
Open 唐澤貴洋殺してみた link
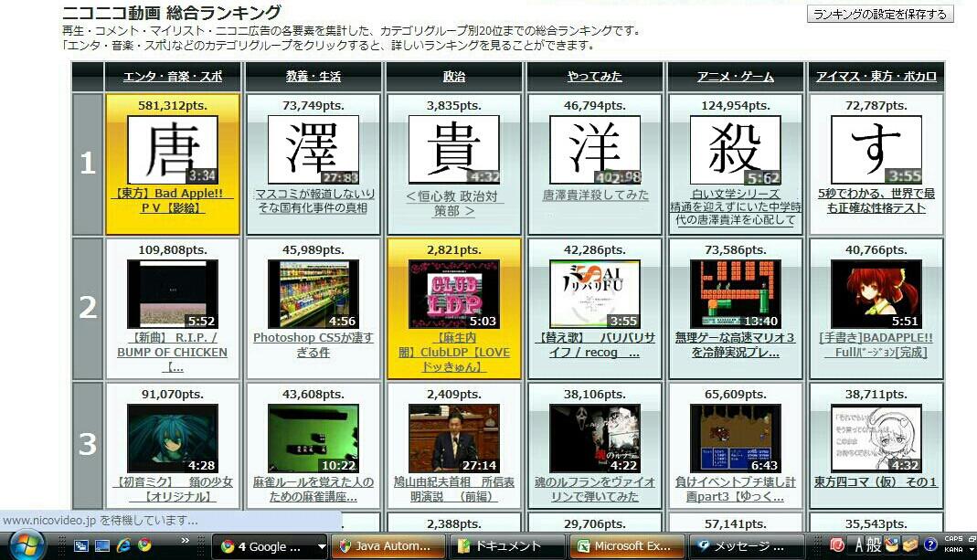(595, 195)
